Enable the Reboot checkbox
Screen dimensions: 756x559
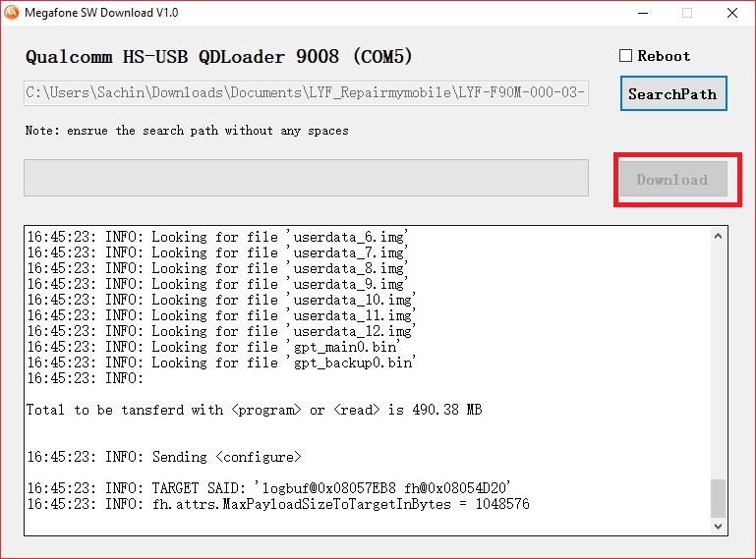(x=625, y=56)
